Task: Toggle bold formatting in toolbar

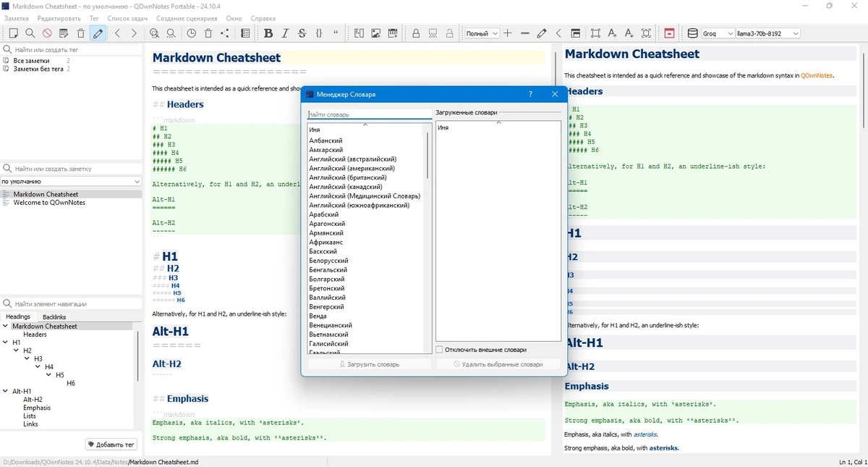Action: [x=268, y=33]
